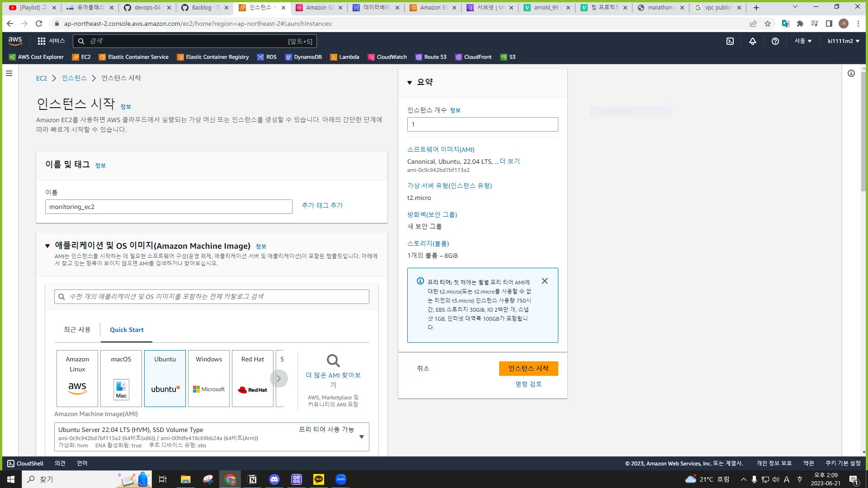Viewport: 868px width, 488px height.
Task: Select the Windows AMI tile
Action: point(209,379)
